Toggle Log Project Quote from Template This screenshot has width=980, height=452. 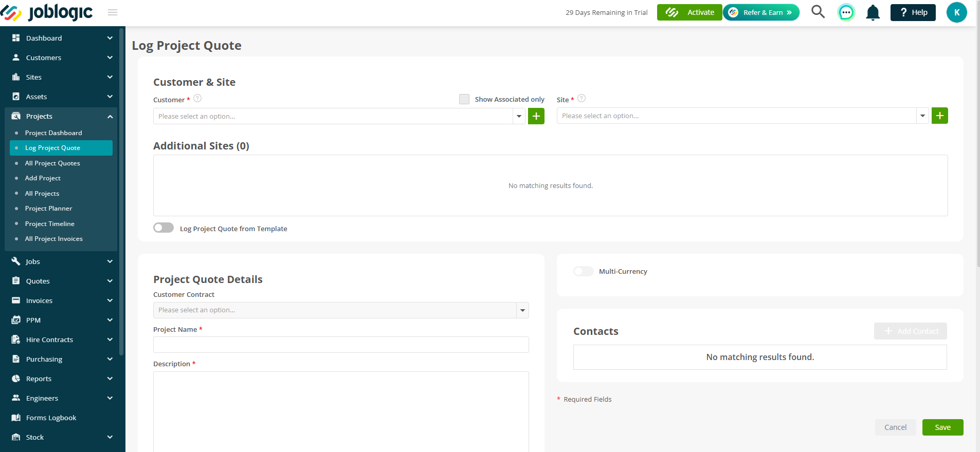pyautogui.click(x=164, y=228)
